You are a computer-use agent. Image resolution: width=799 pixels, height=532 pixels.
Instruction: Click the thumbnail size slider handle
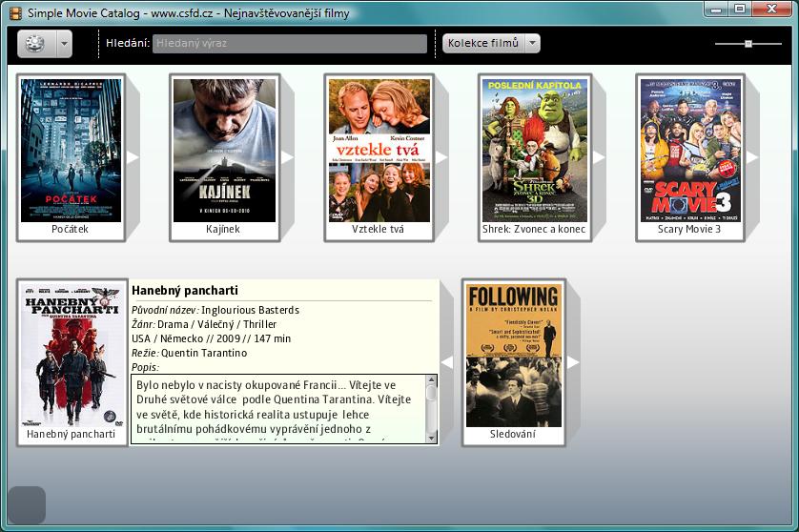748,44
